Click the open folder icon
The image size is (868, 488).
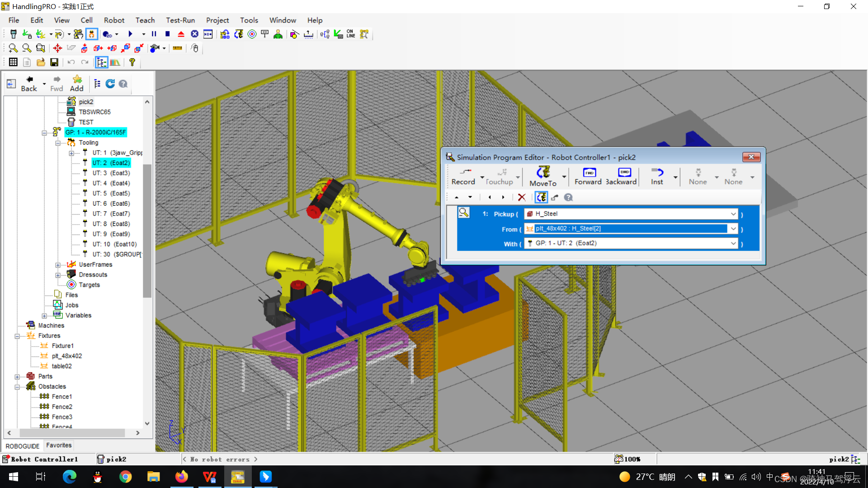(x=41, y=62)
